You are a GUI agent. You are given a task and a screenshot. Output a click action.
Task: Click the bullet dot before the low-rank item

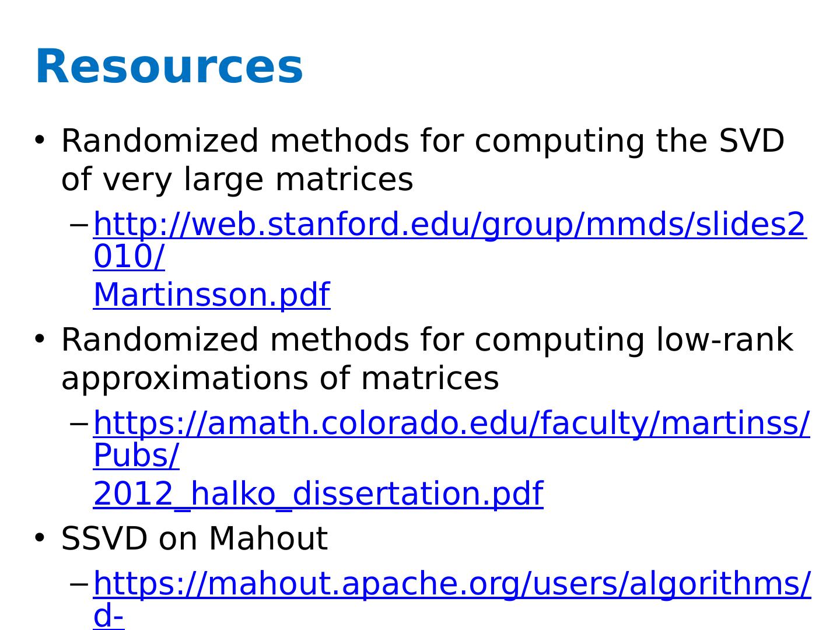[x=40, y=338]
